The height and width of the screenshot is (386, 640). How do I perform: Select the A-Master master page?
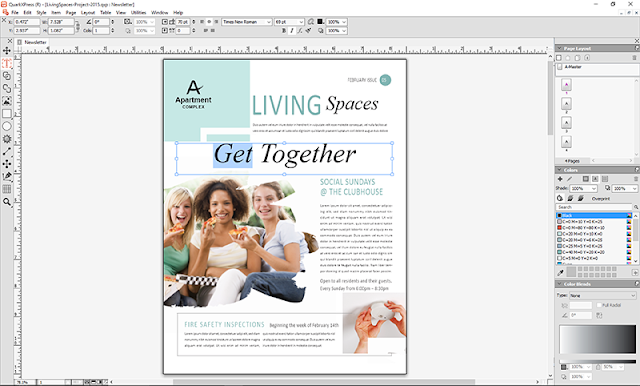tap(573, 67)
